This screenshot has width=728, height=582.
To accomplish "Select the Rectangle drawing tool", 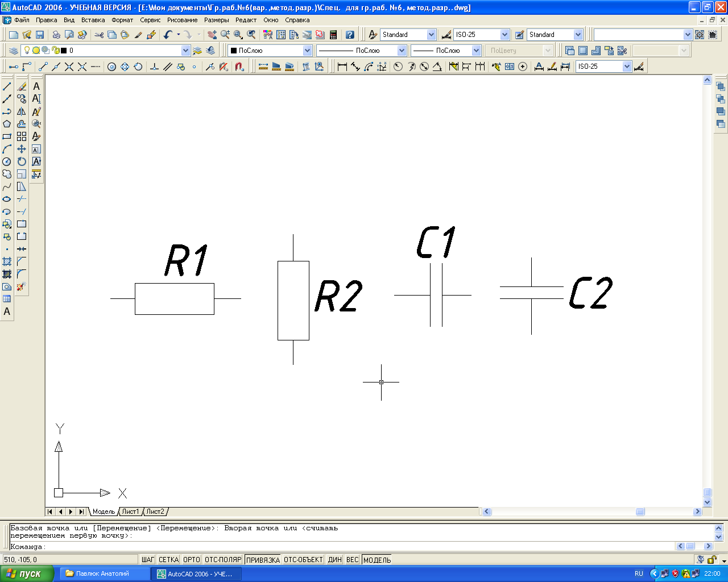I will pyautogui.click(x=7, y=136).
